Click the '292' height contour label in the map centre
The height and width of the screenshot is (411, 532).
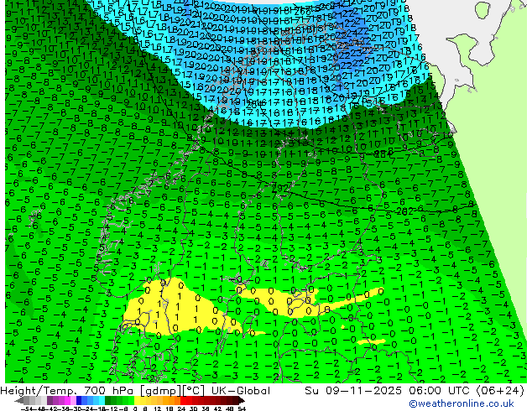coord(280,188)
